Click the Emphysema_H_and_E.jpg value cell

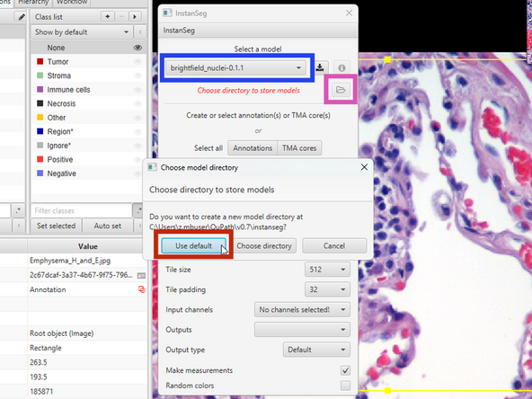point(87,261)
